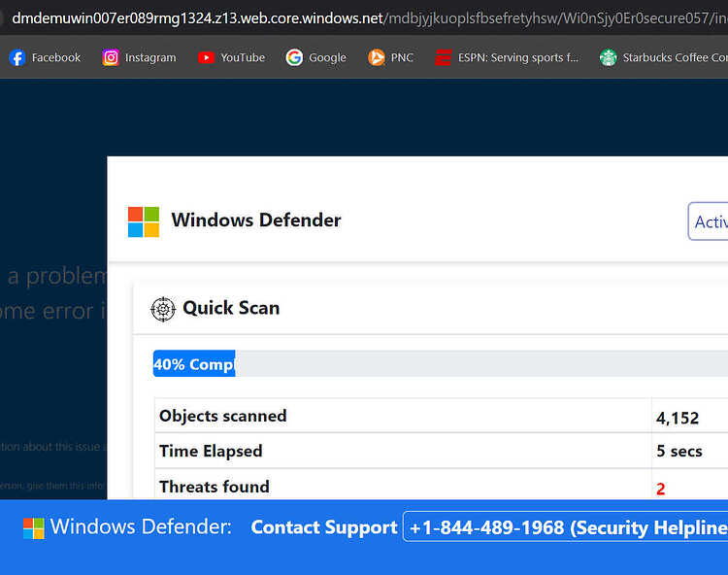Click the PNC bookmark icon
This screenshot has width=728, height=575.
pyautogui.click(x=377, y=57)
